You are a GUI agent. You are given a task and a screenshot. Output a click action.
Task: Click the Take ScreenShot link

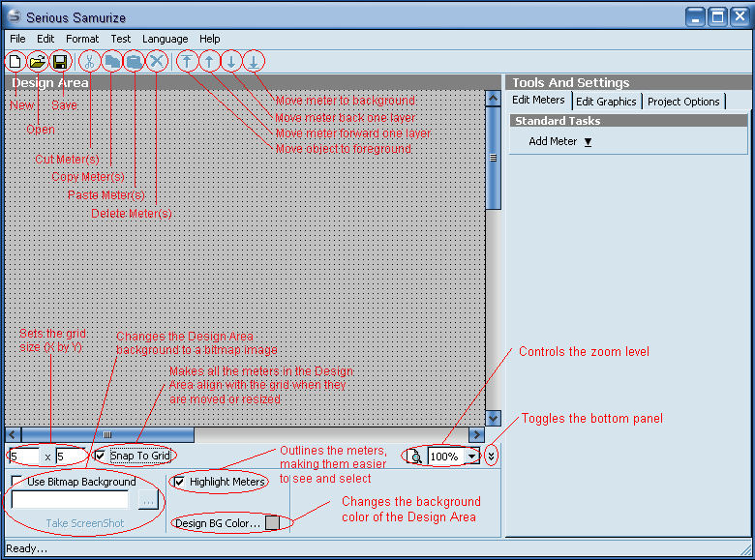coord(85,523)
